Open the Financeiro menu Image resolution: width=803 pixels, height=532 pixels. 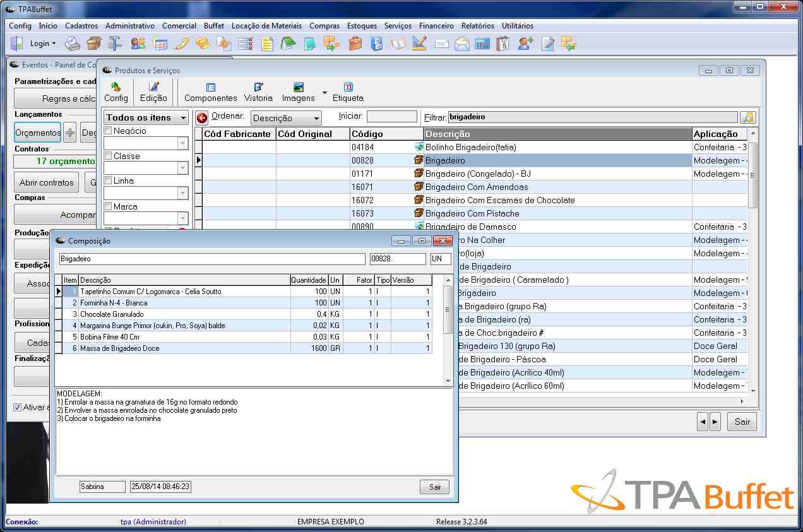point(436,26)
